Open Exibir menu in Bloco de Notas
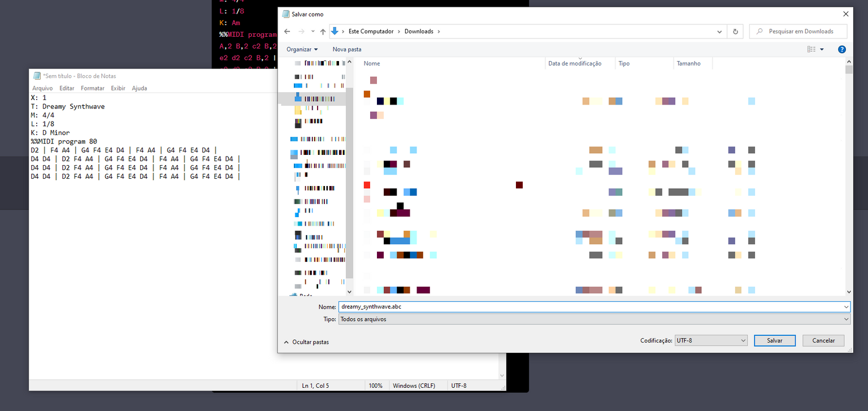 (x=118, y=88)
